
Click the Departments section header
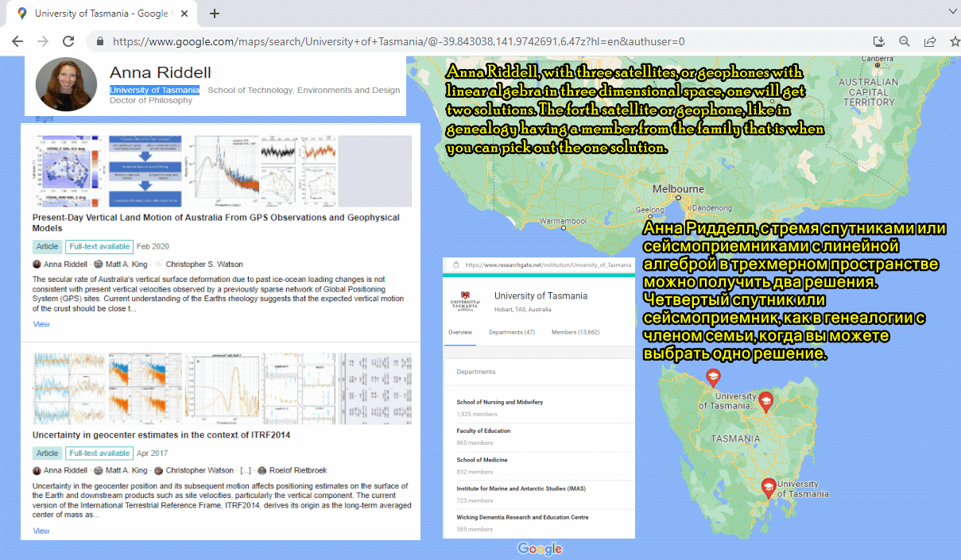tap(476, 372)
